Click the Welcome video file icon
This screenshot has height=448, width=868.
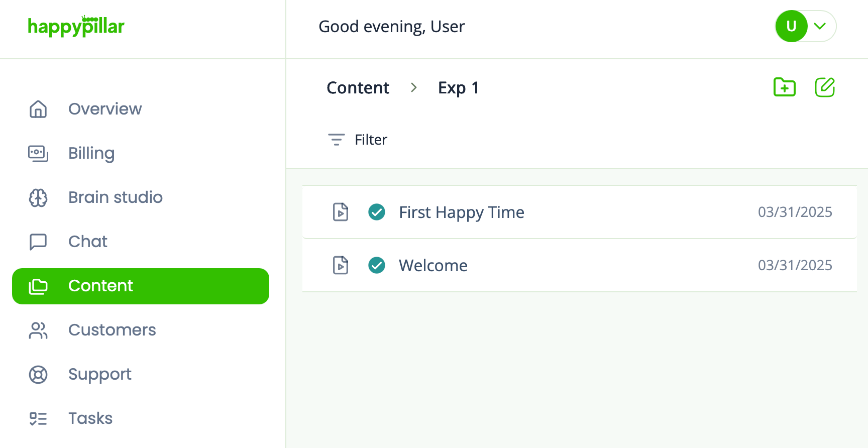click(341, 265)
